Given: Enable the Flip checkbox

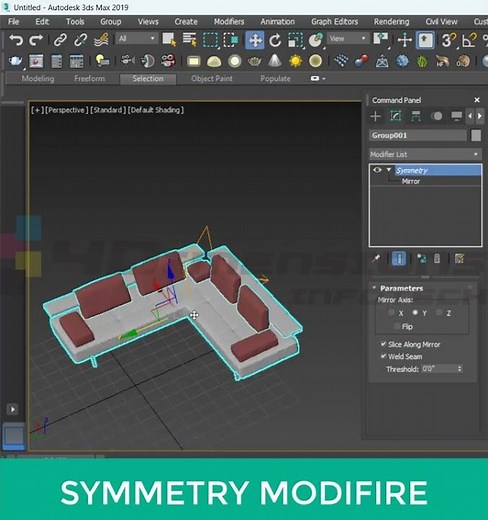Looking at the screenshot, I should click(396, 326).
